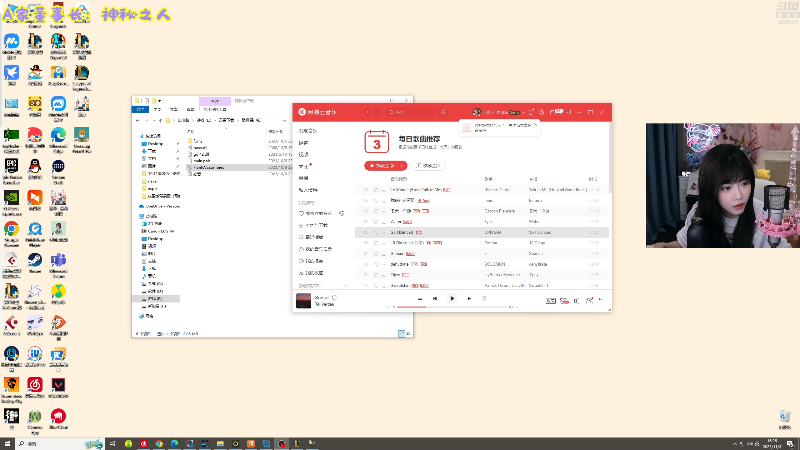Go back in NetEase Cloud Music

tap(368, 112)
